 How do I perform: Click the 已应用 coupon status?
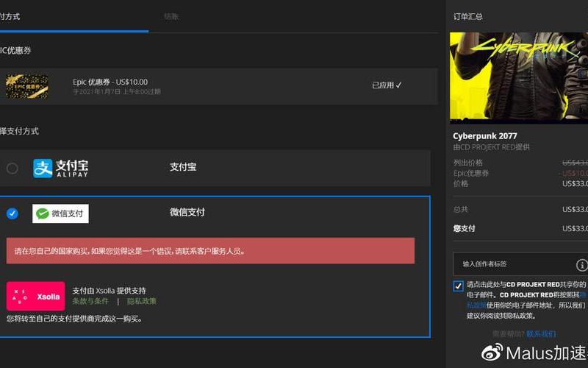(387, 85)
